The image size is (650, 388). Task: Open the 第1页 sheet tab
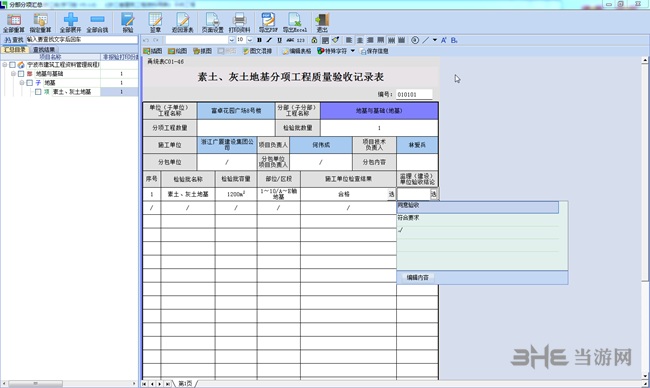(x=185, y=384)
